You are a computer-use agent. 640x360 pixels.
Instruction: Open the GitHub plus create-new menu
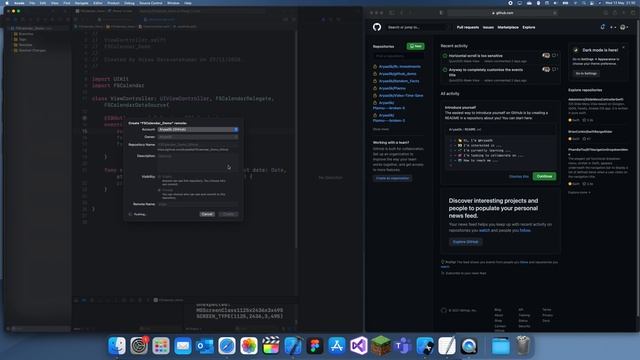click(613, 27)
